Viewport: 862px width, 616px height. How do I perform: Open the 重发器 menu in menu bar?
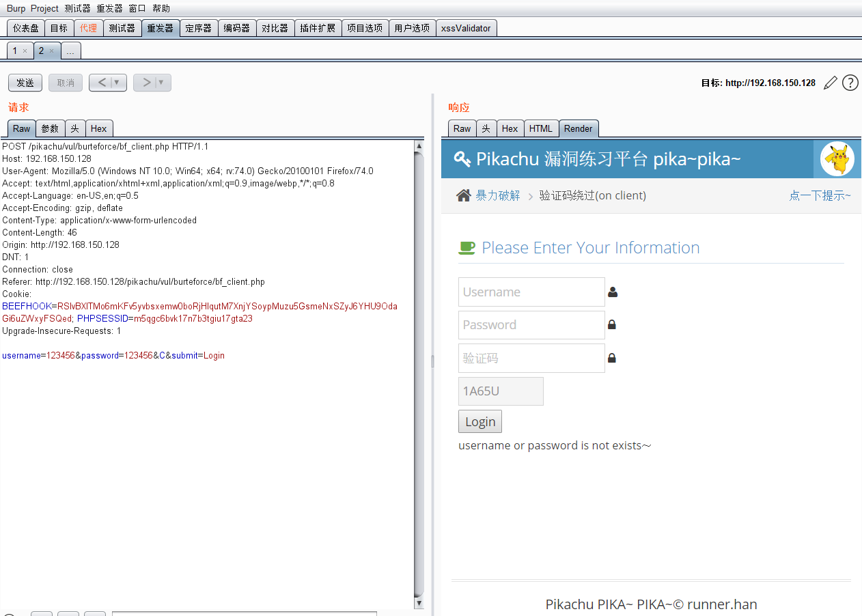(x=109, y=8)
